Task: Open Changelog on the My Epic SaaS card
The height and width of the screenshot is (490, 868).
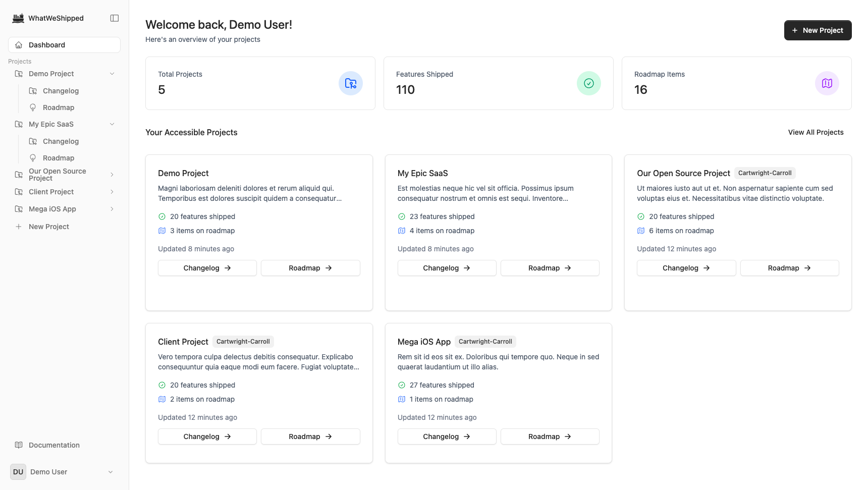Action: [x=447, y=268]
